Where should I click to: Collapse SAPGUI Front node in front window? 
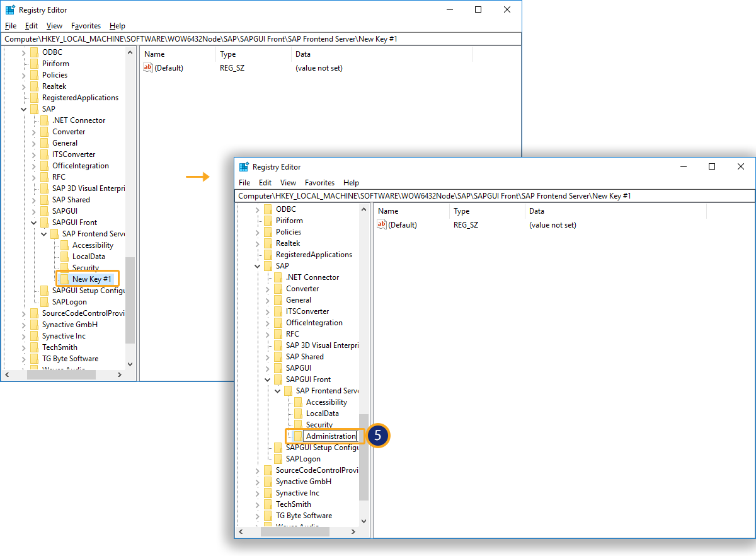point(268,379)
